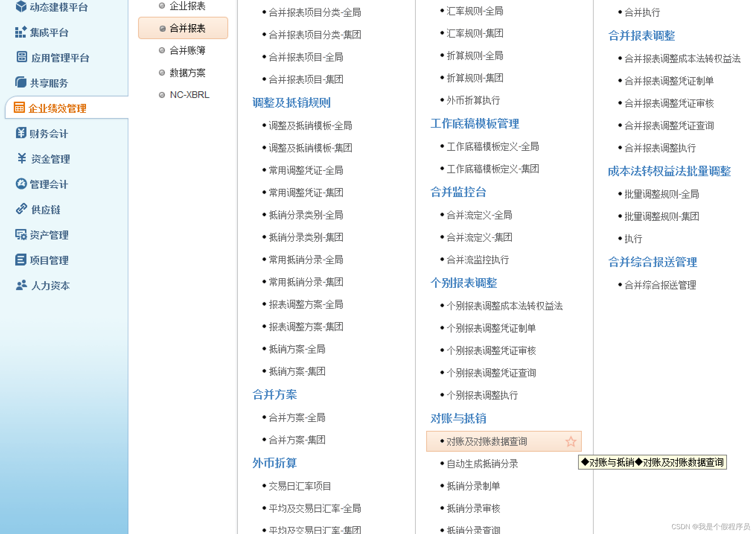
Task: Click the 人力资本 people icon
Action: coord(22,285)
